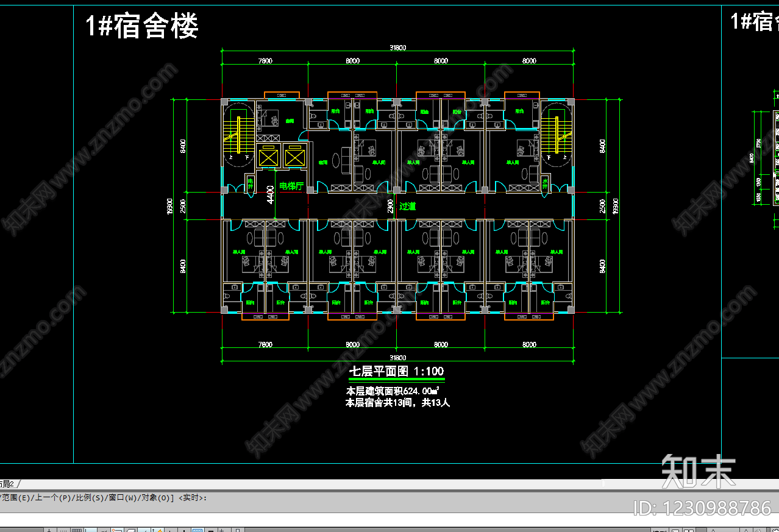Image resolution: width=779 pixels, height=532 pixels.
Task: Select the 过道 corridor label
Action: coord(408,206)
